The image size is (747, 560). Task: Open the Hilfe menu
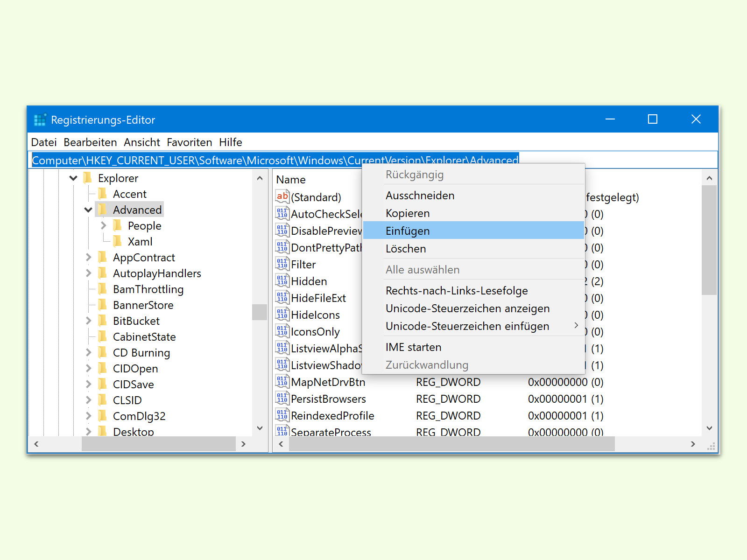[x=231, y=142]
